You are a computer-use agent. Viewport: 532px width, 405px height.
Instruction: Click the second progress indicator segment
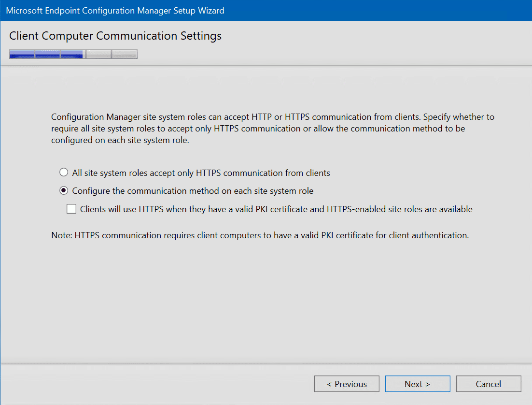click(47, 54)
